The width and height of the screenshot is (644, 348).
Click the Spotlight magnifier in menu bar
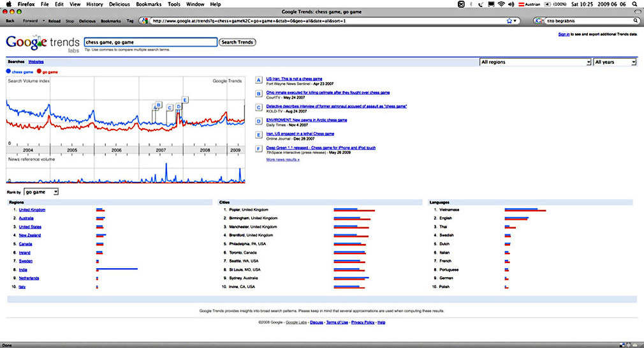click(x=634, y=4)
